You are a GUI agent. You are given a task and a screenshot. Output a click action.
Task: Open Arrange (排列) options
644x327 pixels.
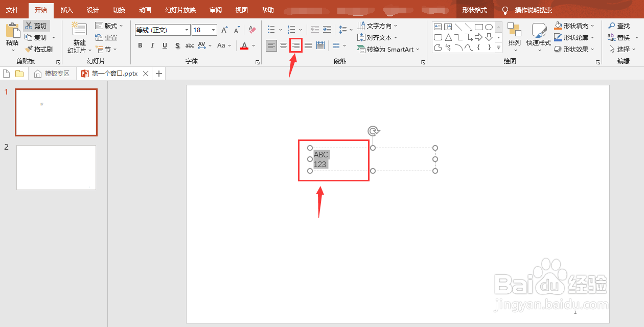[x=515, y=37]
